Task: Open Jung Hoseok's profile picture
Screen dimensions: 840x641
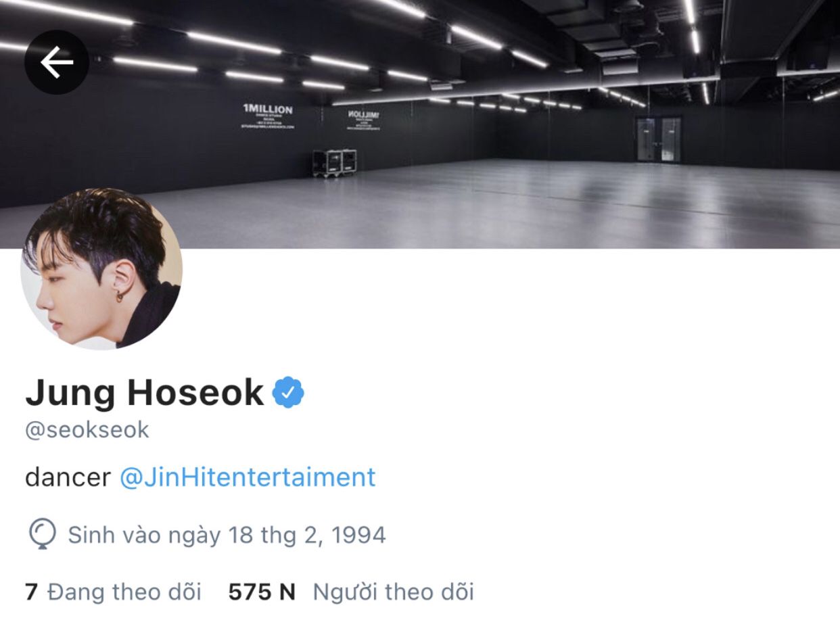Action: click(x=101, y=268)
